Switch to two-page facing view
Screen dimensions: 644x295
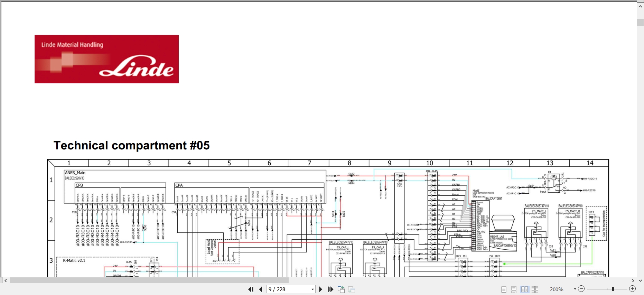[x=524, y=289]
